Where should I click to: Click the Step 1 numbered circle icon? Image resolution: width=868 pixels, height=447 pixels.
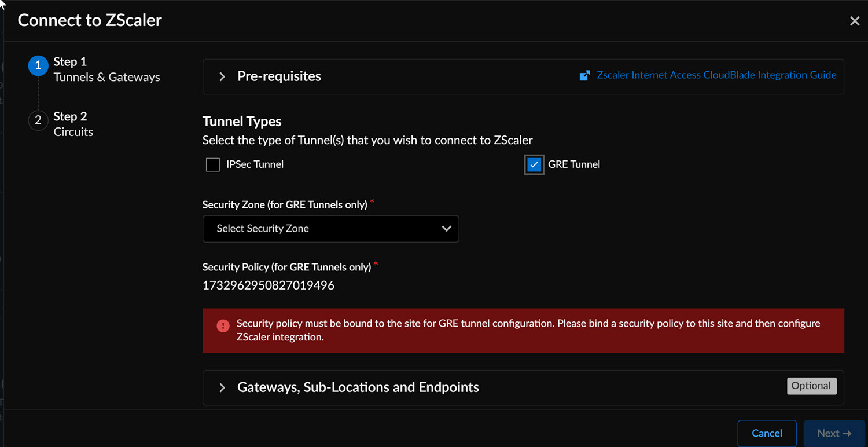point(38,66)
